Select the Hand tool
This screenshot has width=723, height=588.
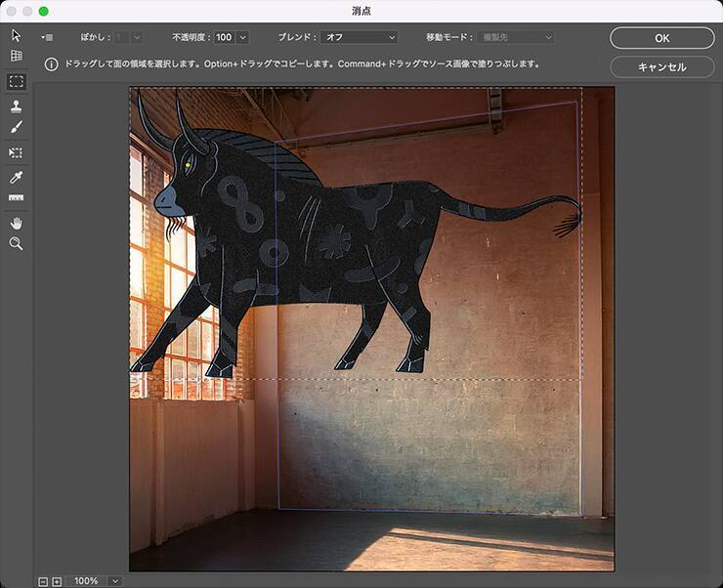[x=16, y=223]
